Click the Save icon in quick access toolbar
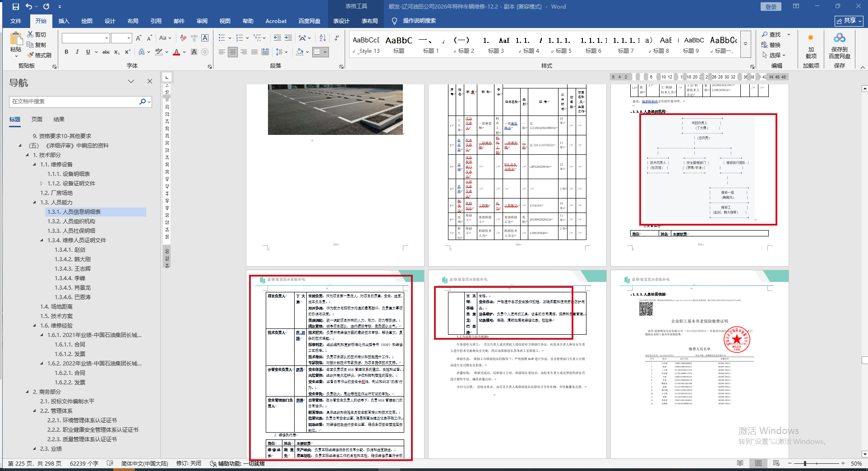Screen dimensions: 868x471 coord(16,7)
